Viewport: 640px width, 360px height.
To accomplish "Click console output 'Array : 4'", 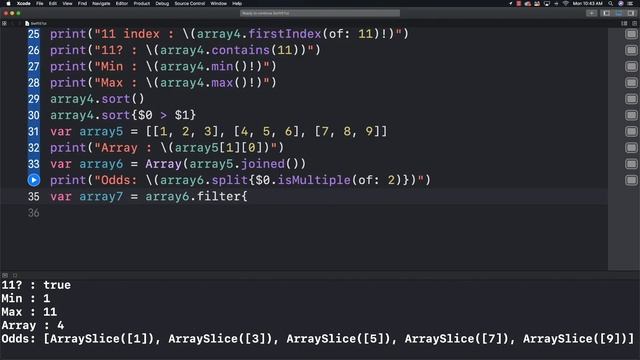I will (x=32, y=325).
